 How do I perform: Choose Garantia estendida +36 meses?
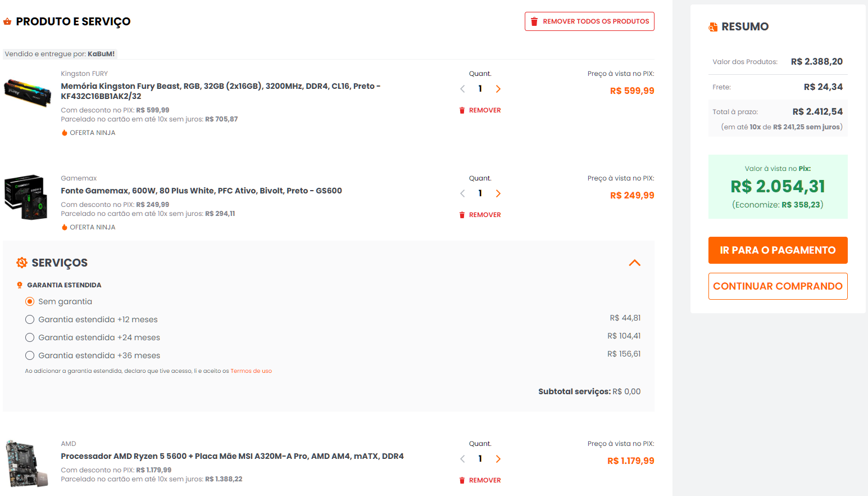30,355
